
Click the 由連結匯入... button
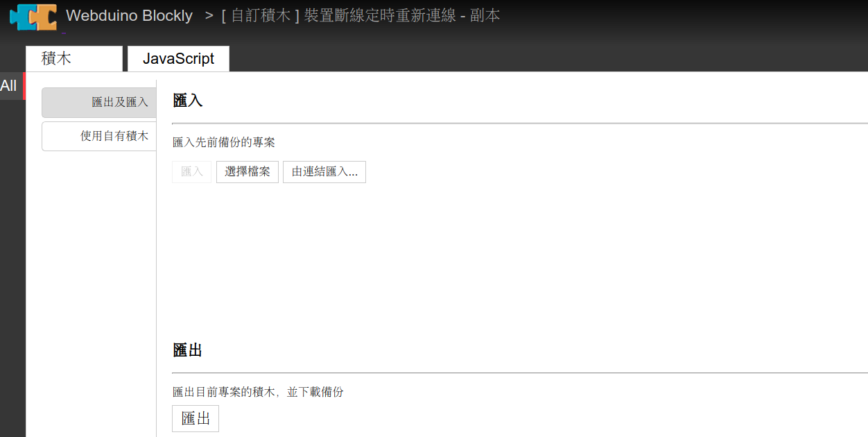pyautogui.click(x=324, y=172)
